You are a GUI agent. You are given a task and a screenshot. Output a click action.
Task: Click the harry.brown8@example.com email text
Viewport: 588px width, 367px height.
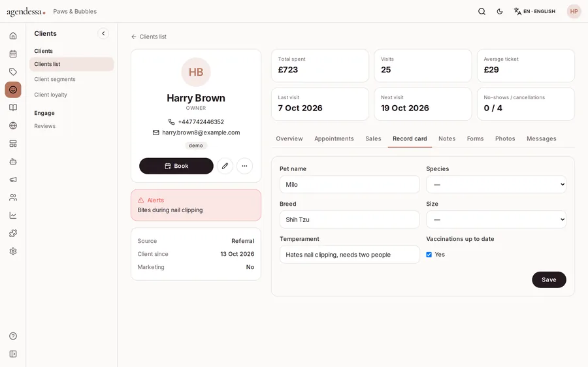201,133
